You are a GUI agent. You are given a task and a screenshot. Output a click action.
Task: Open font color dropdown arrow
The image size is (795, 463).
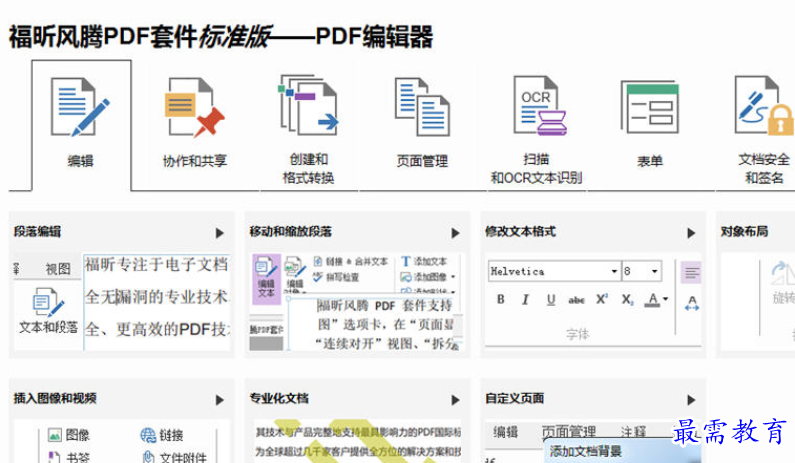point(665,299)
